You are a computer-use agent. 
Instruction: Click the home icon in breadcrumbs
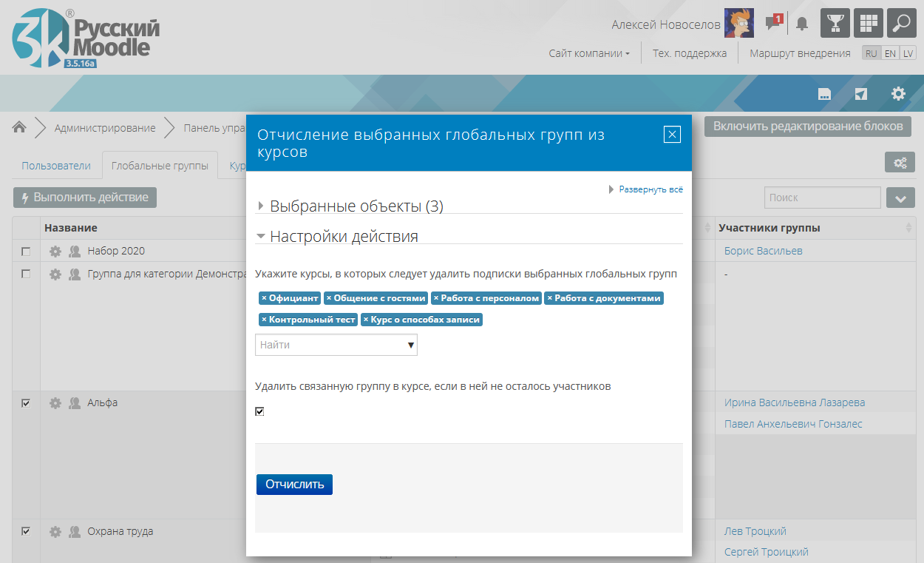tap(20, 127)
